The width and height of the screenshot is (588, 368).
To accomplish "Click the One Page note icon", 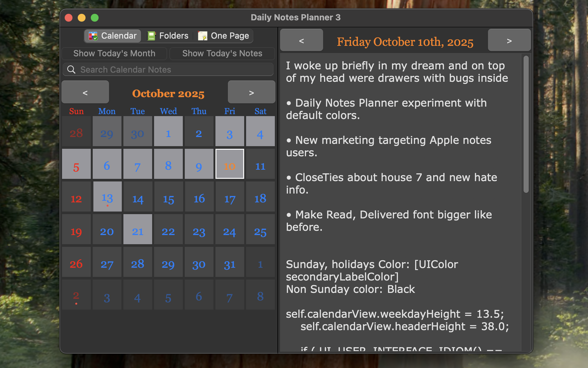I will pos(203,36).
